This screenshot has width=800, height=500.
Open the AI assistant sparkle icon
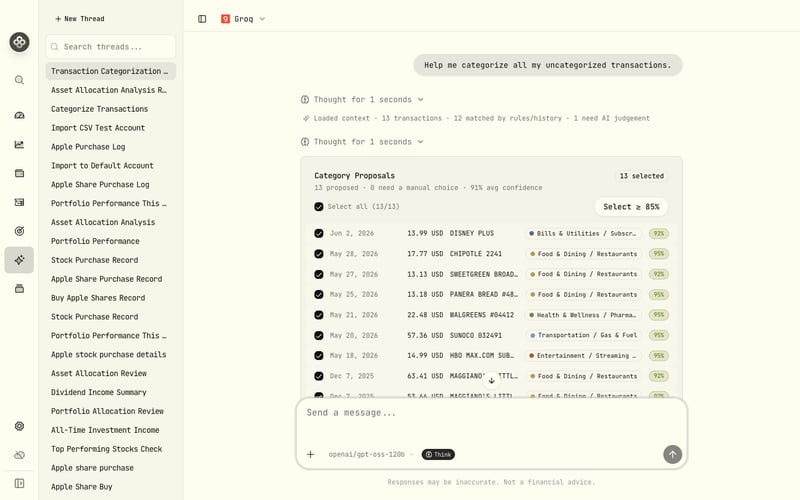click(19, 260)
